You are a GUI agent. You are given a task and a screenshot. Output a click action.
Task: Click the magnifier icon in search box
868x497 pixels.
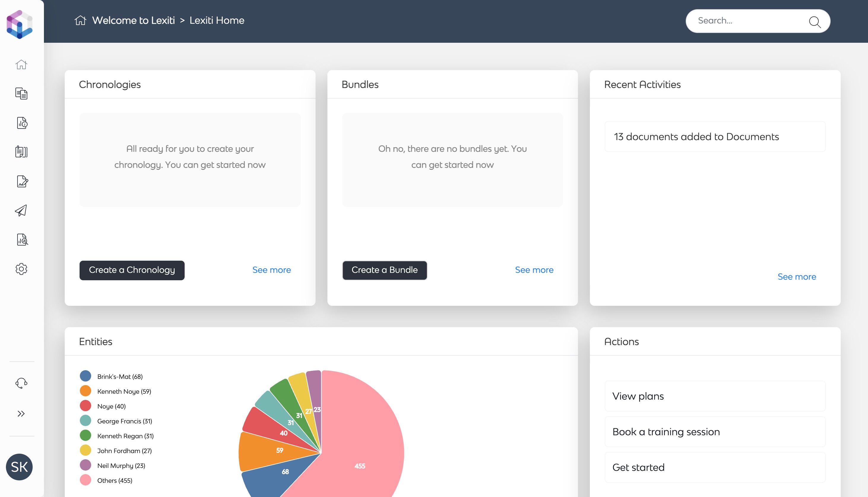[x=815, y=22]
